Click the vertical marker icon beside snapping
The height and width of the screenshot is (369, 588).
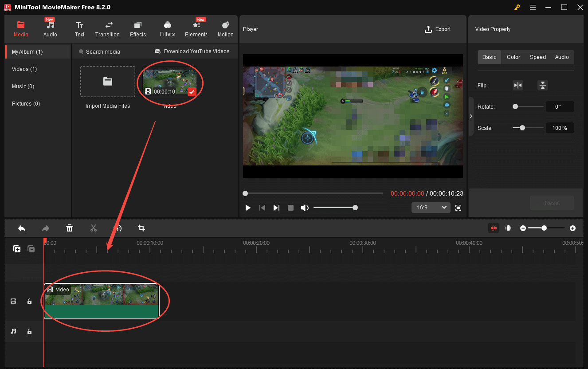point(508,228)
